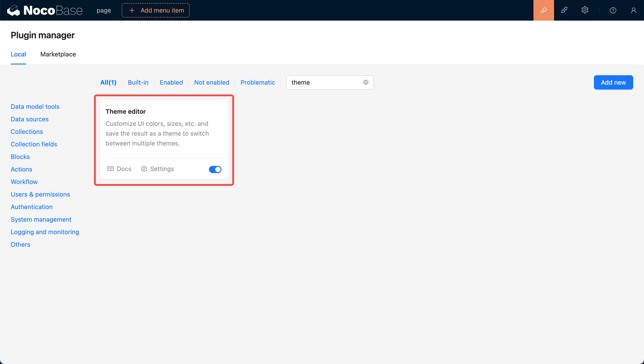Viewport: 644px width, 364px height.
Task: Open the user profile icon
Action: click(633, 10)
